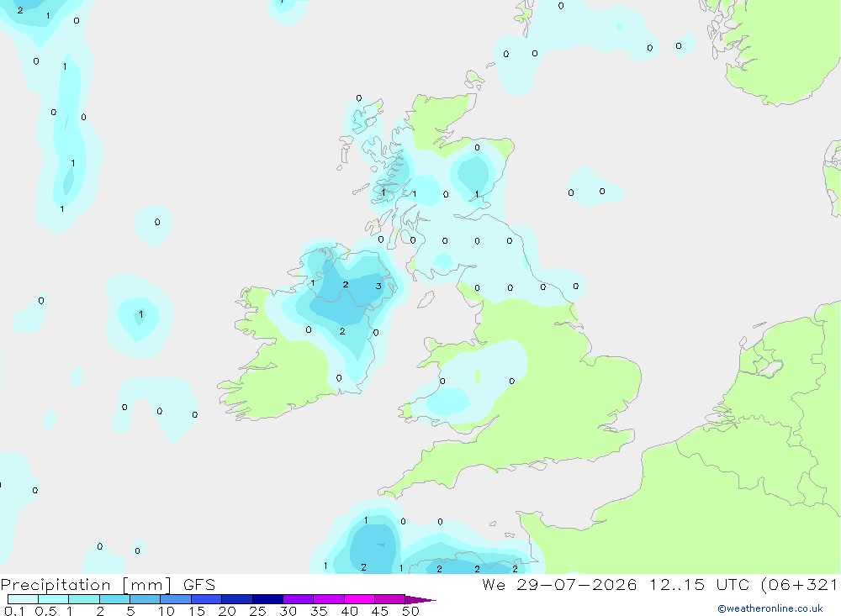Viewport: 841px width, 616px height.
Task: Click the 'Precipitation [mm]' title text
Action: [87, 585]
